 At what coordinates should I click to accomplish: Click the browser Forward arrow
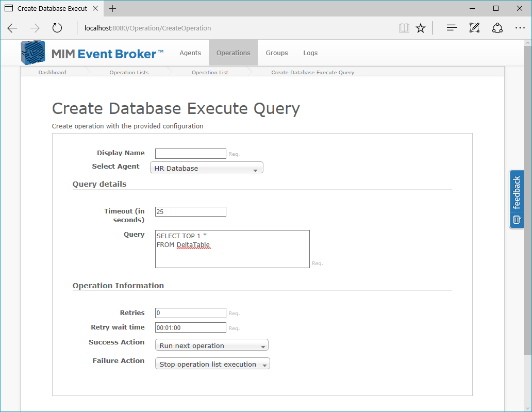click(35, 28)
